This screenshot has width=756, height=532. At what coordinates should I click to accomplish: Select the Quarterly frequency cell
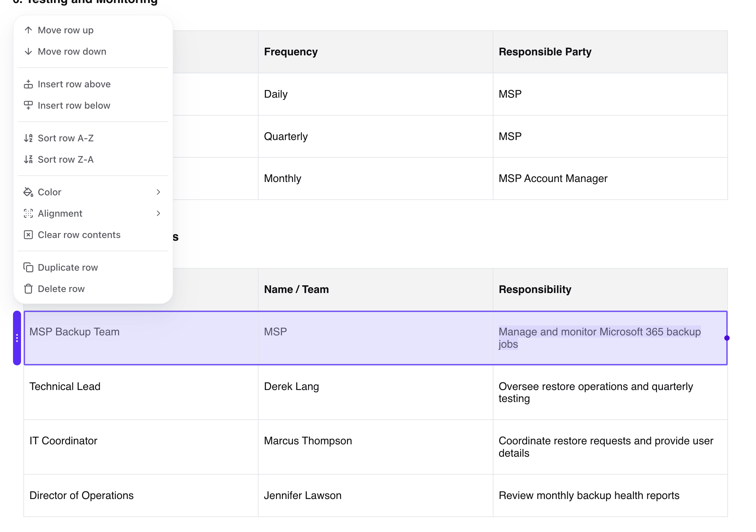[376, 137]
